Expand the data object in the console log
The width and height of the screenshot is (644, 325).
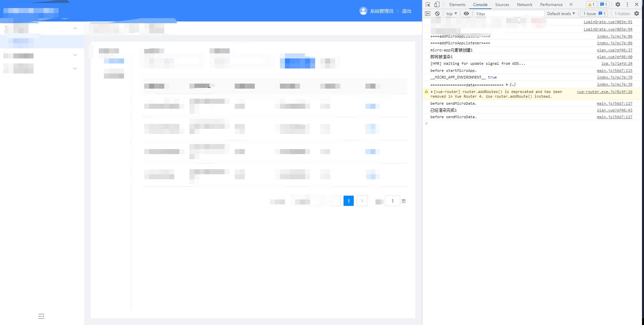click(x=507, y=84)
